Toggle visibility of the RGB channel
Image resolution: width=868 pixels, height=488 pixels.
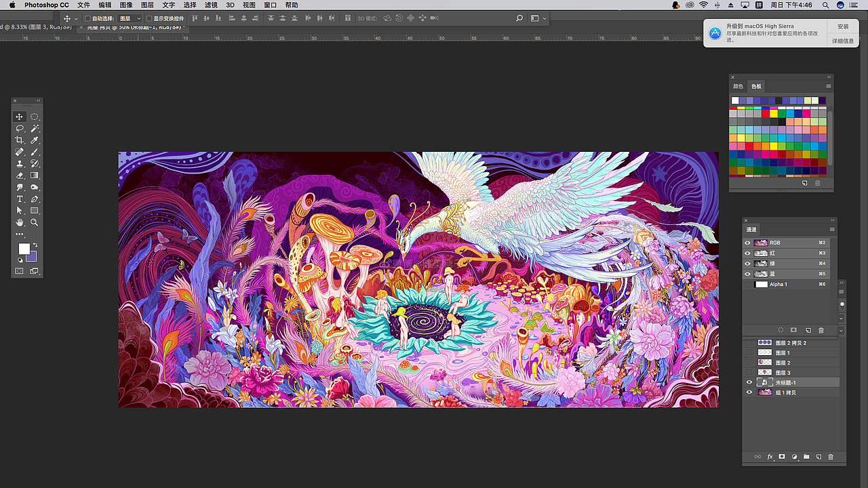[748, 243]
